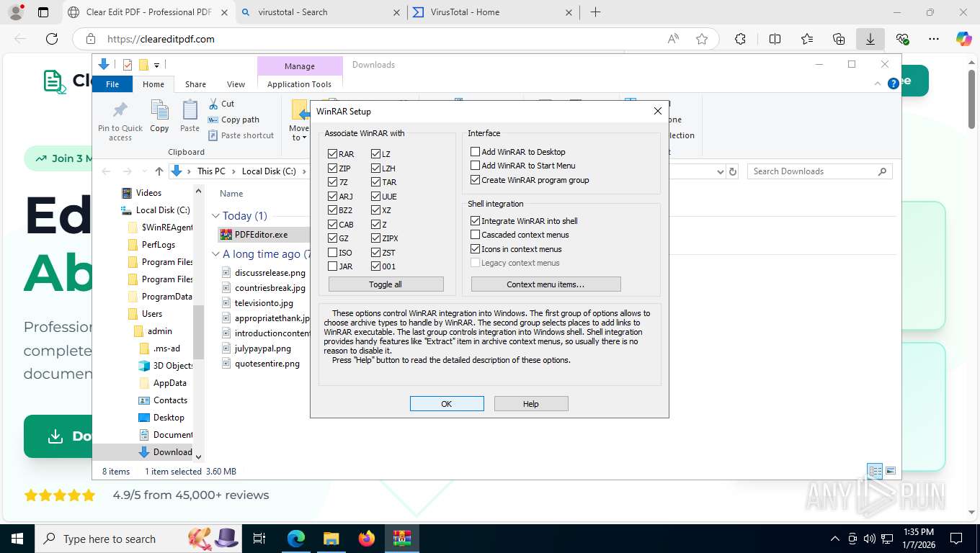Click the Cut scissors command
This screenshot has width=980, height=553.
pyautogui.click(x=221, y=104)
